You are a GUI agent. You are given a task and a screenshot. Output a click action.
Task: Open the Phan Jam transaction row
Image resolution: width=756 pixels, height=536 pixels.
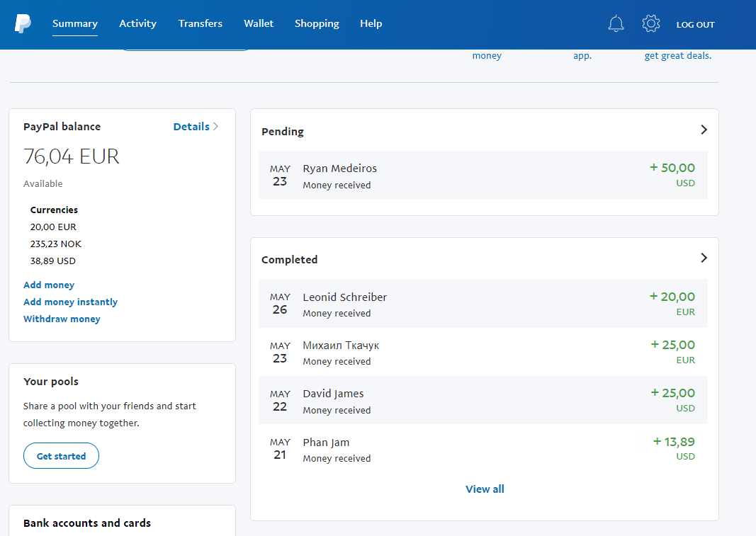(x=483, y=449)
